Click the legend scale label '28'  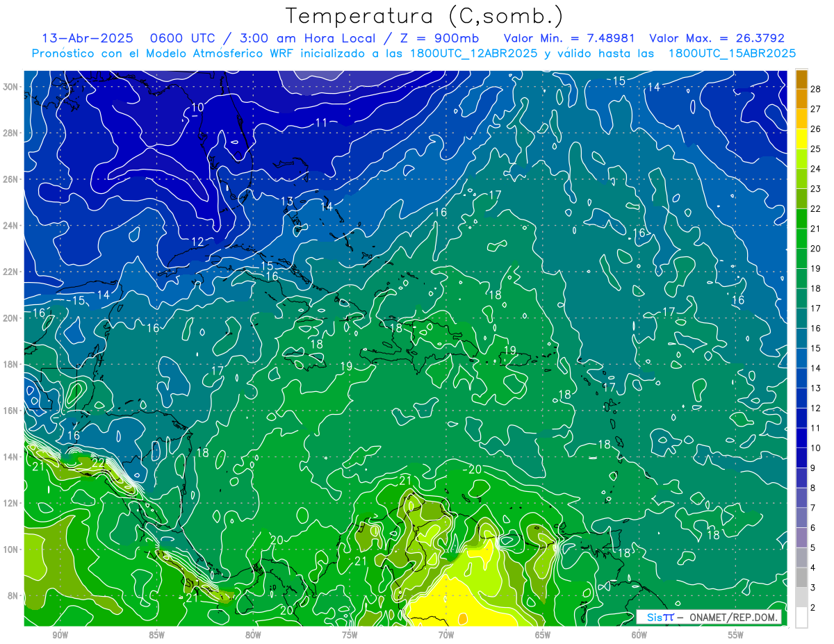815,89
